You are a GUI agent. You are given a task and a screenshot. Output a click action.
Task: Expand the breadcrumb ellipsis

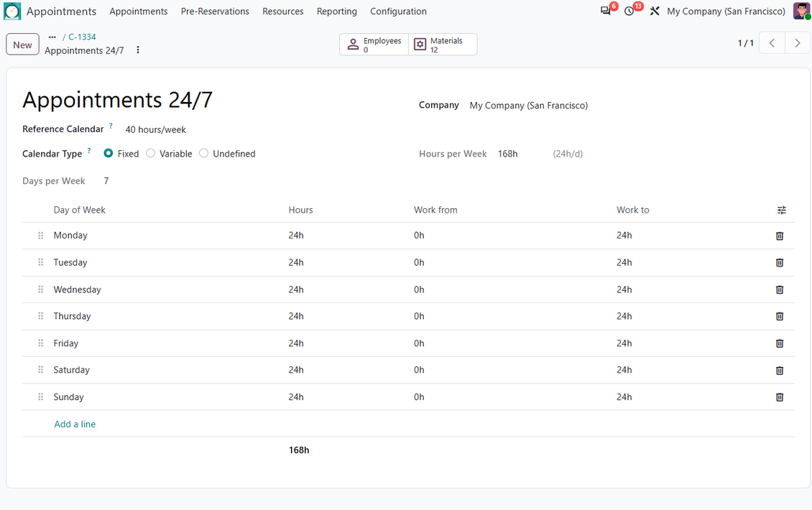point(52,37)
